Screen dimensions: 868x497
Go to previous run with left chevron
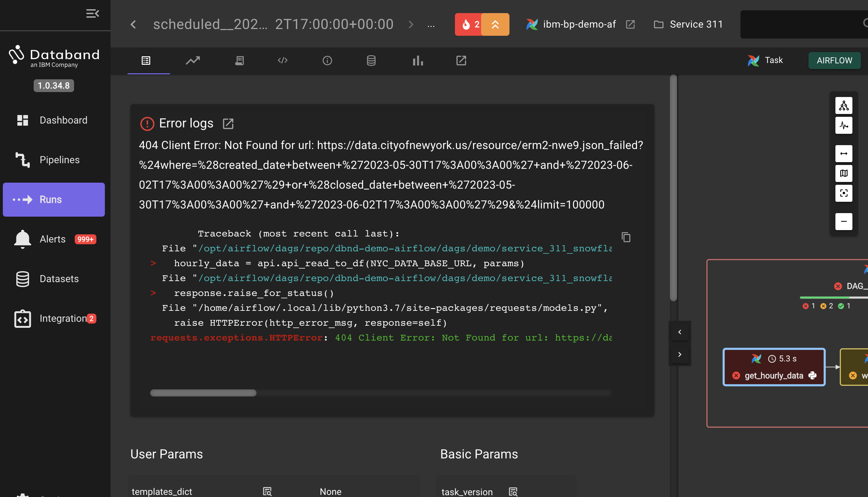click(133, 24)
